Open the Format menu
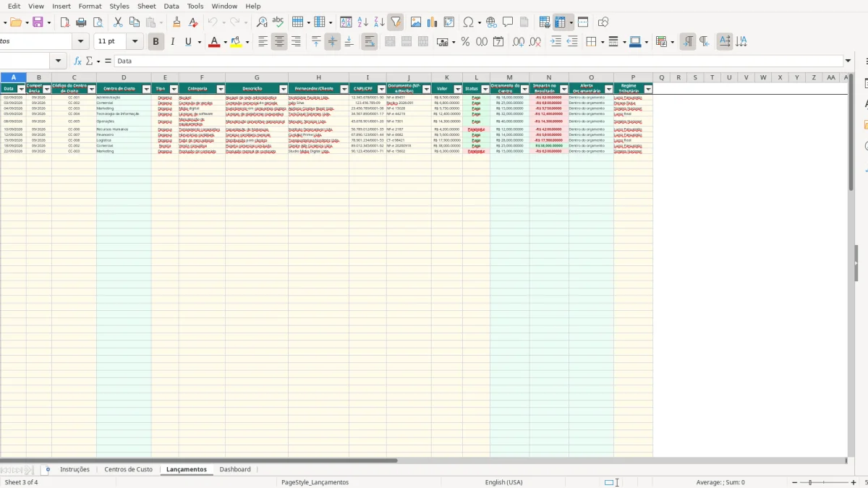The width and height of the screenshot is (868, 488). [90, 6]
